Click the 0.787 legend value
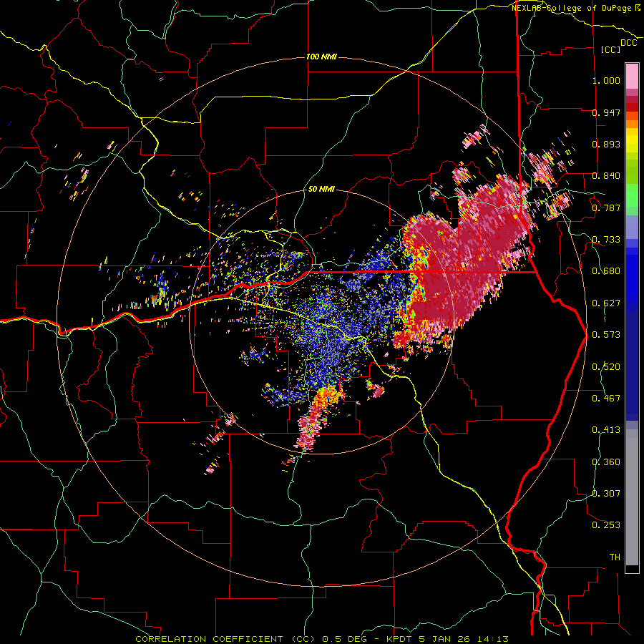Image resolution: width=644 pixels, height=644 pixels. pyautogui.click(x=606, y=208)
